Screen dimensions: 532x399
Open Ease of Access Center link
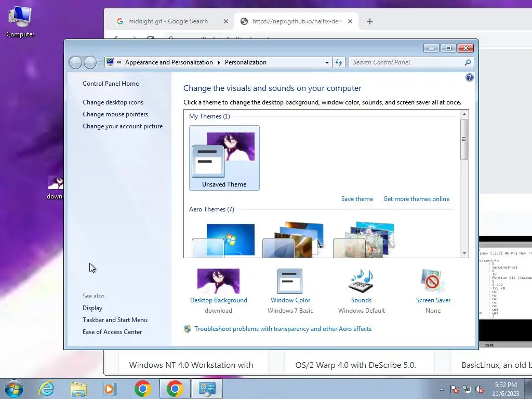[x=112, y=332]
